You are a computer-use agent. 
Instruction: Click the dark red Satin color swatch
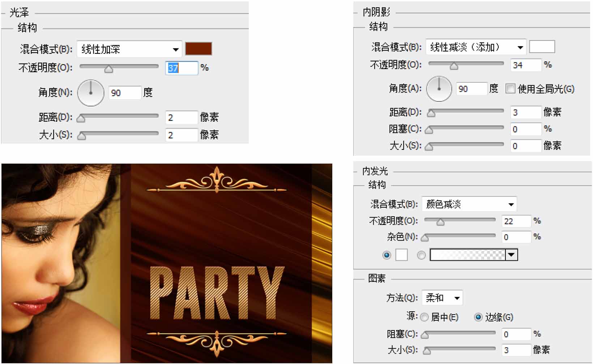coord(199,49)
